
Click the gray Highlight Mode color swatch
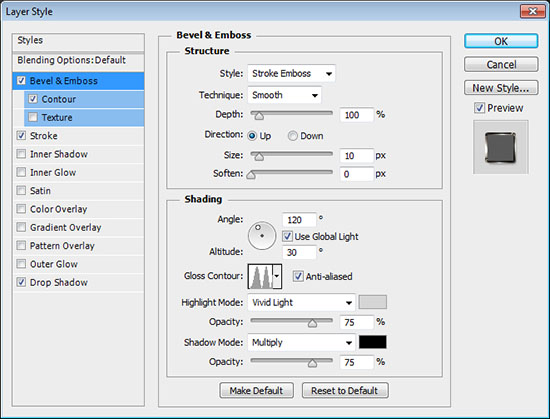(373, 302)
